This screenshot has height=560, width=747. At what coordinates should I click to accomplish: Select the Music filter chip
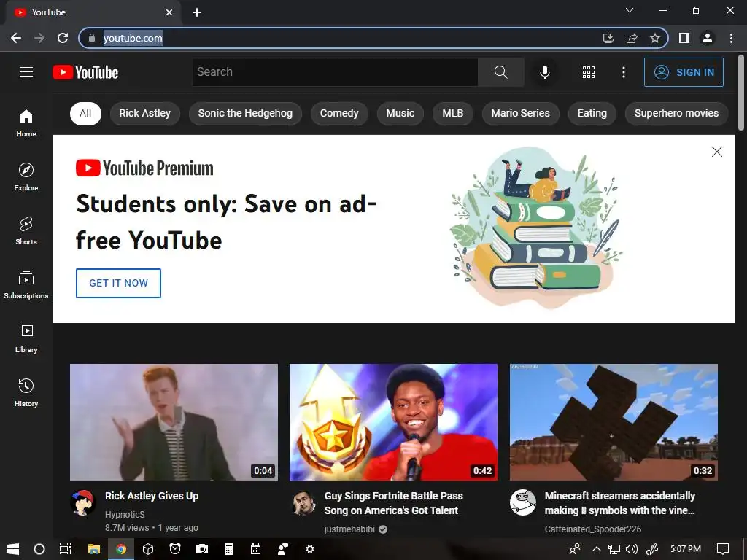400,113
